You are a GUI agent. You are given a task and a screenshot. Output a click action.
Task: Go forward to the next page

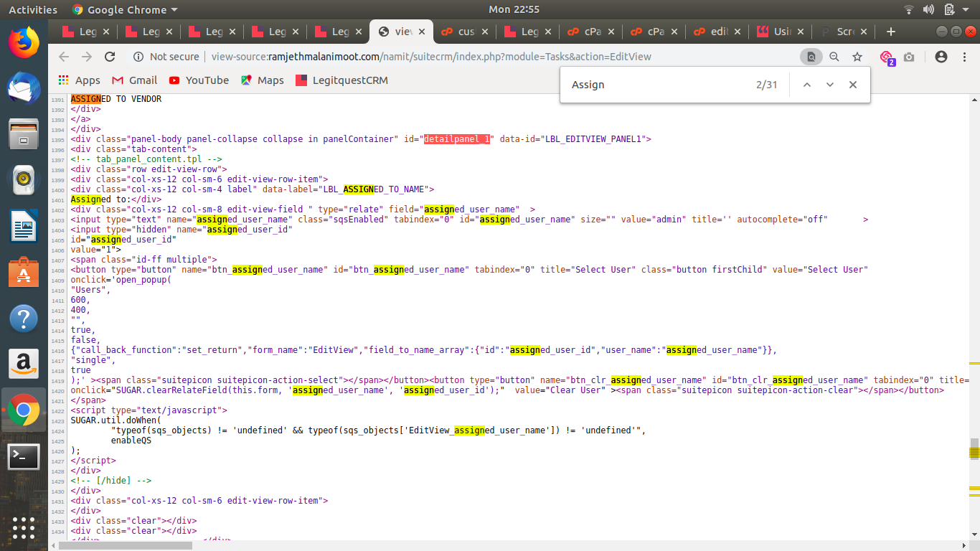tap(87, 57)
